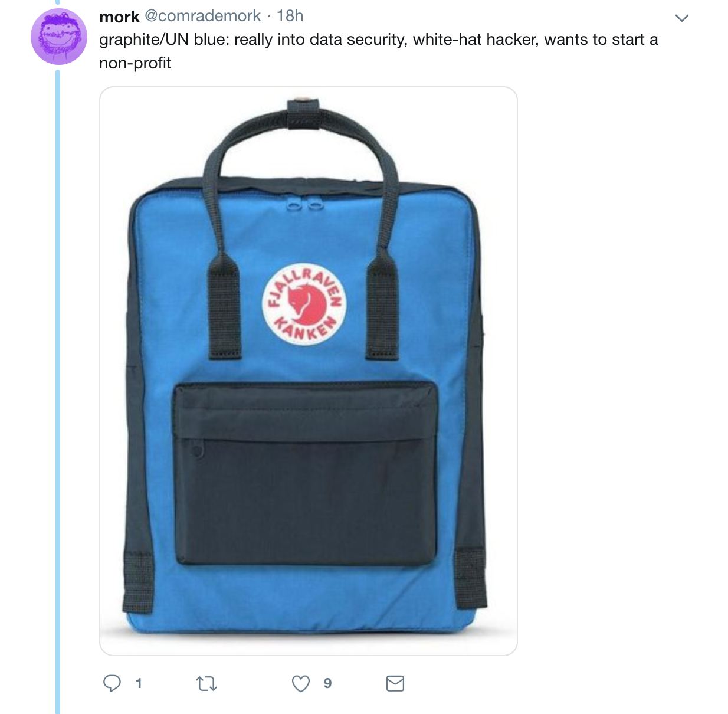Image resolution: width=728 pixels, height=714 pixels.
Task: Click the reply speech bubble icon
Action: pyautogui.click(x=112, y=683)
